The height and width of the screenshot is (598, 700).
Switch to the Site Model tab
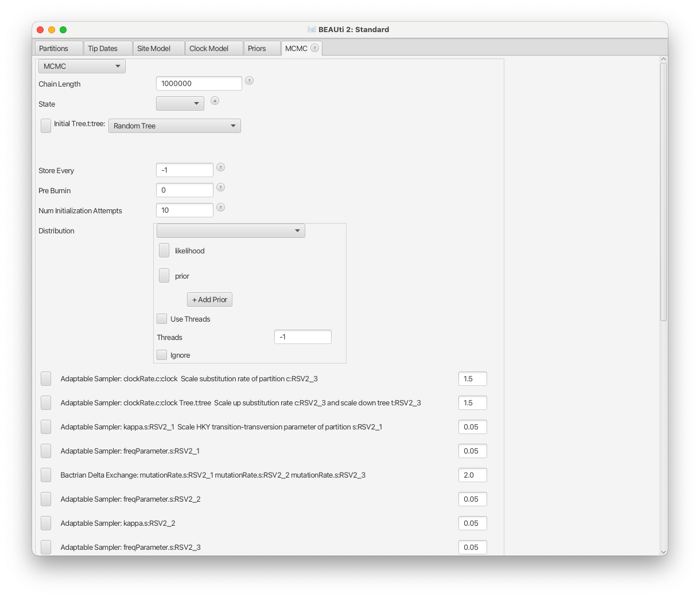[159, 48]
